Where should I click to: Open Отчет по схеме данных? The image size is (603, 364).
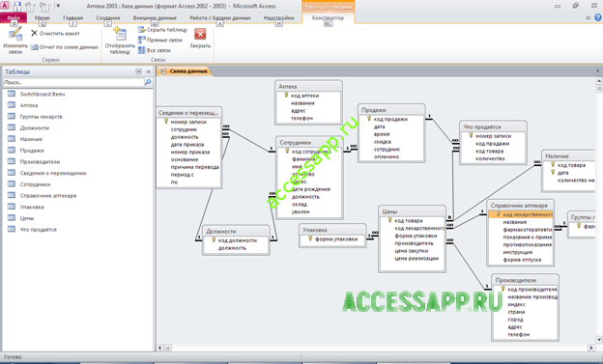pos(64,47)
